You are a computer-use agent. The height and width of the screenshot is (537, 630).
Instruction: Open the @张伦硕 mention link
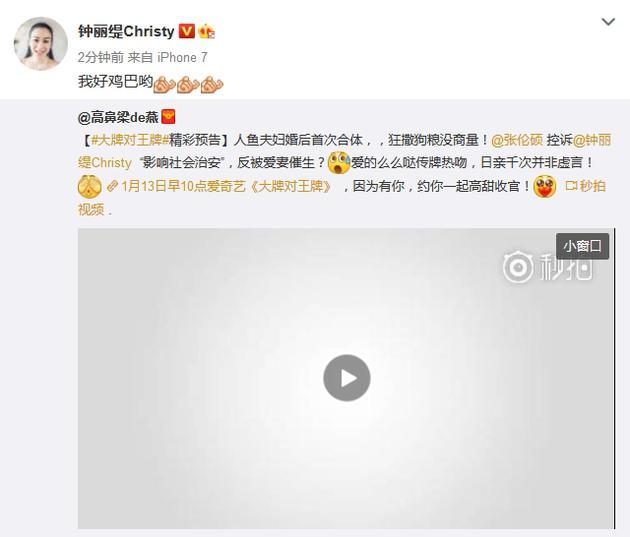pyautogui.click(x=517, y=140)
